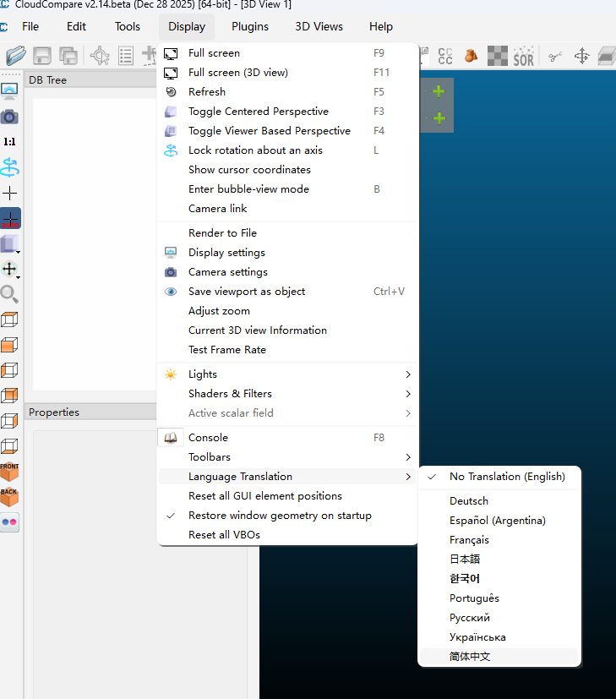616x699 pixels.
Task: Select No Translation (English) option
Action: pos(499,477)
